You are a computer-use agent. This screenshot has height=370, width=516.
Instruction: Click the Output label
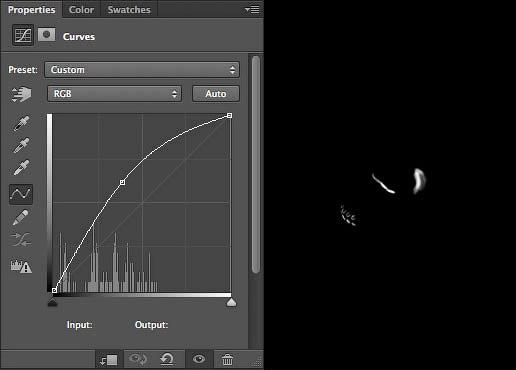[x=151, y=325]
